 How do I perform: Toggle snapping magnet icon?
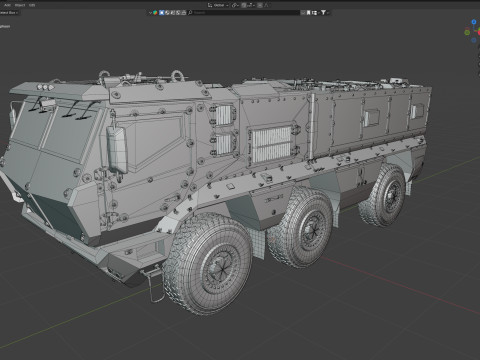point(244,5)
